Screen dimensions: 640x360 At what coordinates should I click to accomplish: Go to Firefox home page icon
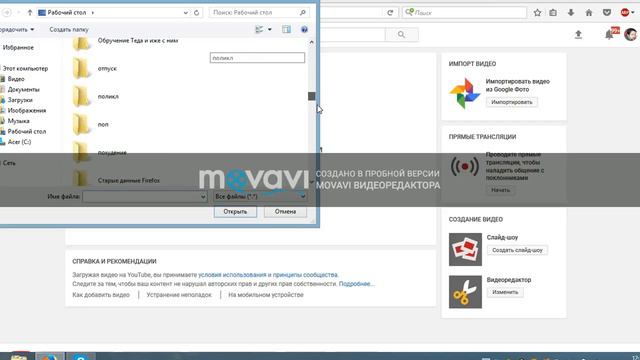pyautogui.click(x=589, y=13)
